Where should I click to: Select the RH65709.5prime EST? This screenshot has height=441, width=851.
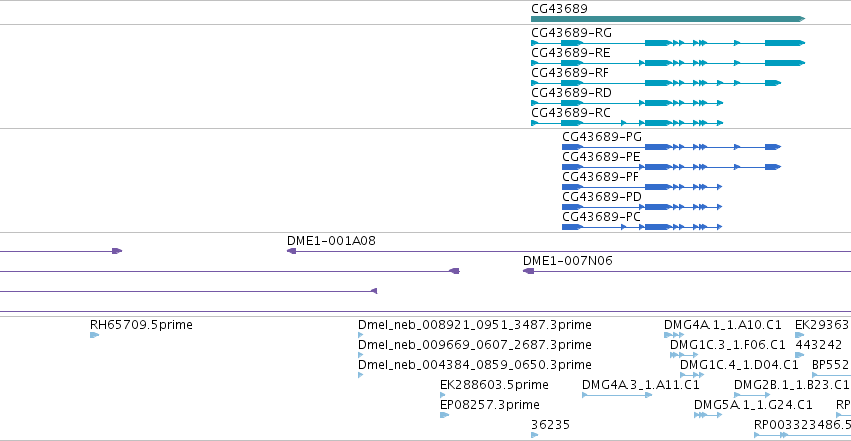pos(141,325)
